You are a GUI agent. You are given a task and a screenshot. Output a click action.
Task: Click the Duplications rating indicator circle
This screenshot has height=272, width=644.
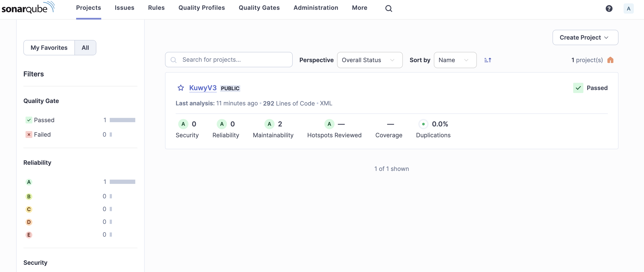click(423, 124)
